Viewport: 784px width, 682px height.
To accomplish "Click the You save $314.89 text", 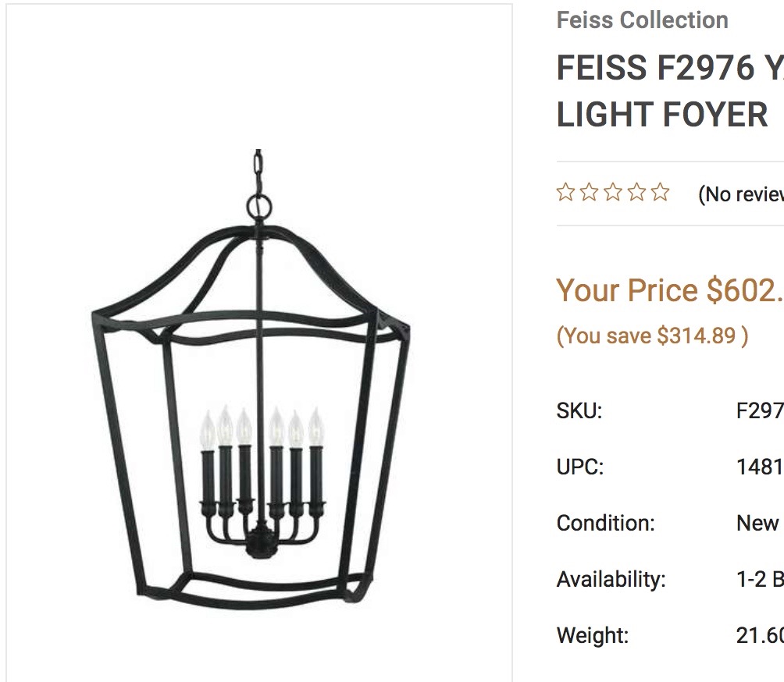I will (652, 336).
